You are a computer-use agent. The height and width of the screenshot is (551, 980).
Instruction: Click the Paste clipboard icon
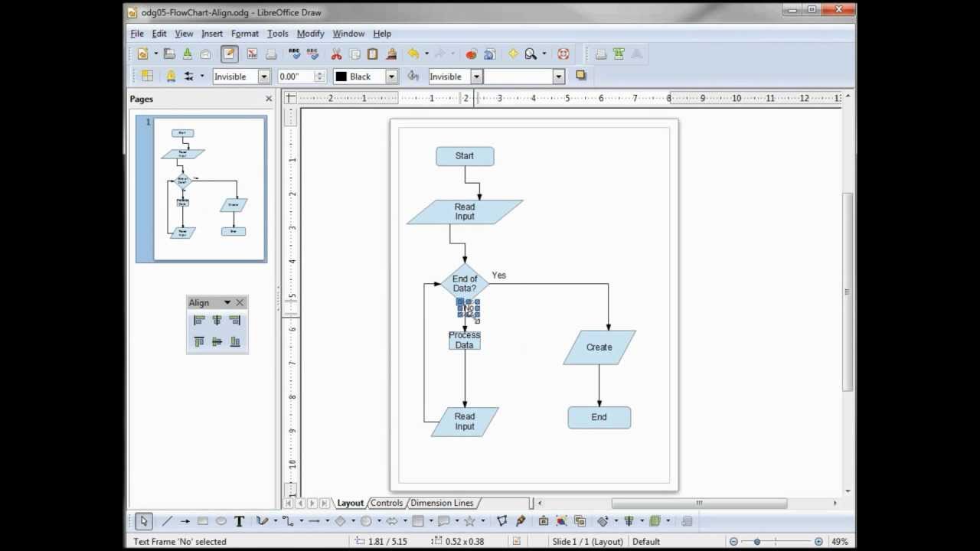[373, 54]
